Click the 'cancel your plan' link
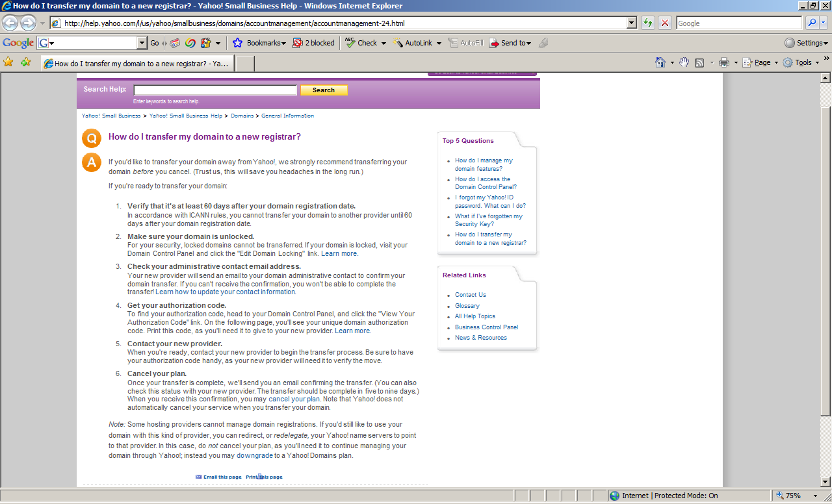The height and width of the screenshot is (504, 832). pos(294,399)
